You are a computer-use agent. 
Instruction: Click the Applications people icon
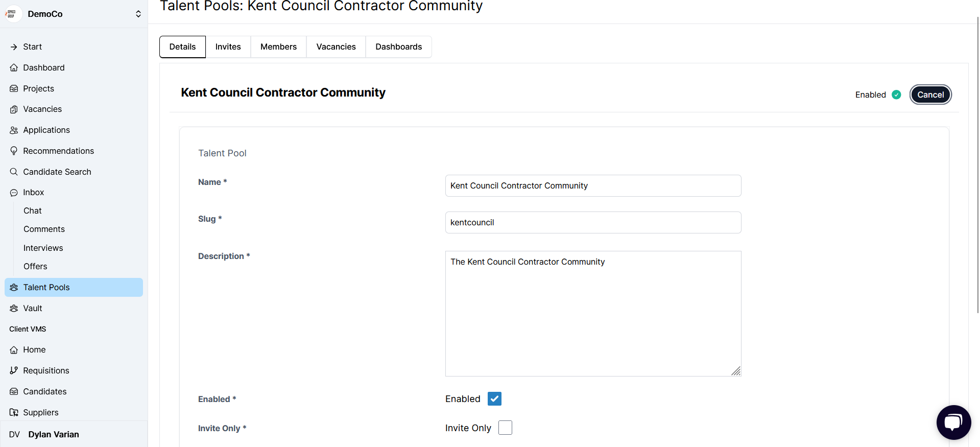pos(14,130)
